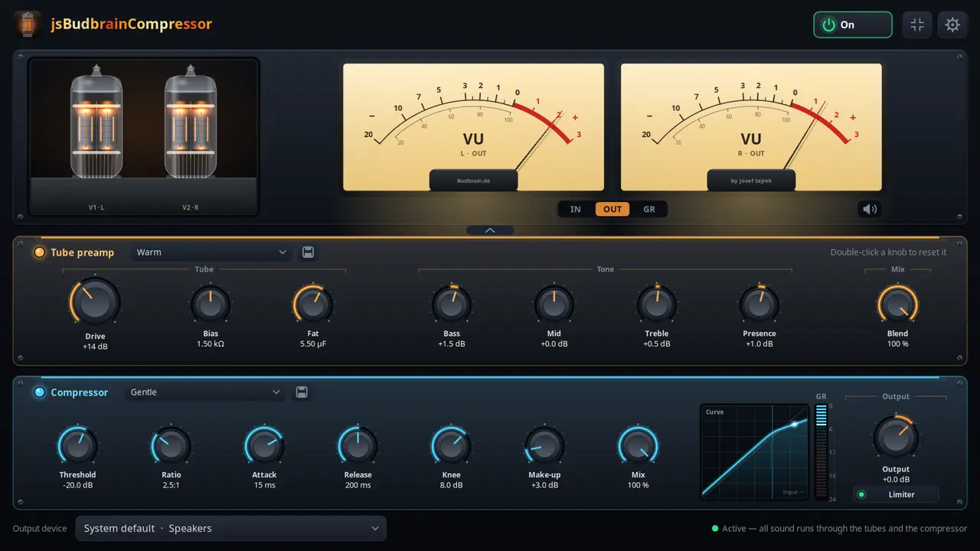The height and width of the screenshot is (551, 980).
Task: Click the Drive knob
Action: click(95, 302)
